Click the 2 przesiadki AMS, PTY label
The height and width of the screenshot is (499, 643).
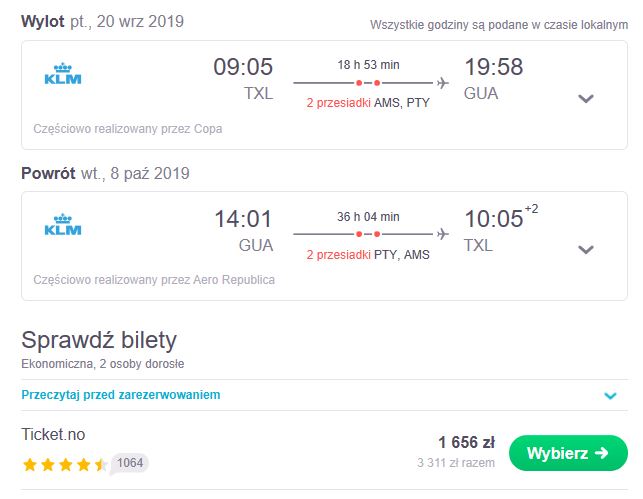pyautogui.click(x=368, y=103)
